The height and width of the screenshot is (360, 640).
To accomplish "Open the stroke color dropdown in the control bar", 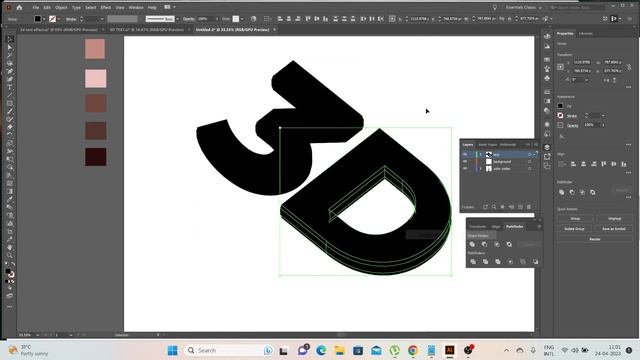I will click(x=59, y=19).
